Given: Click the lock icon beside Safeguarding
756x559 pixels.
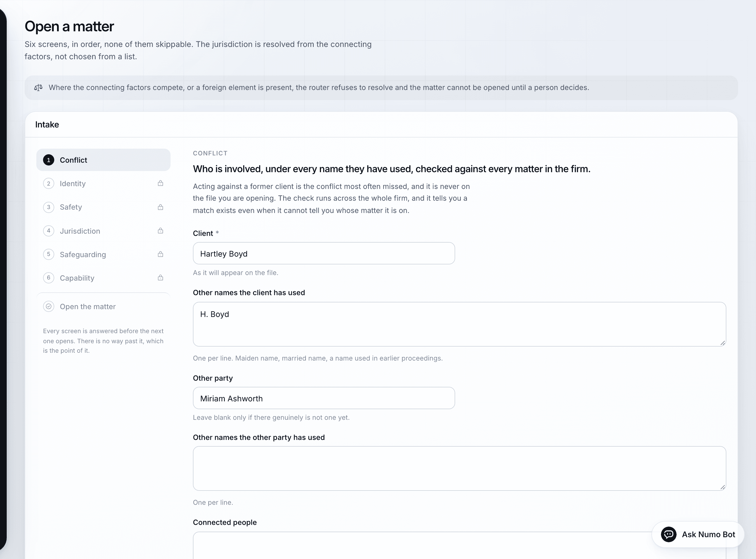Looking at the screenshot, I should click(160, 254).
